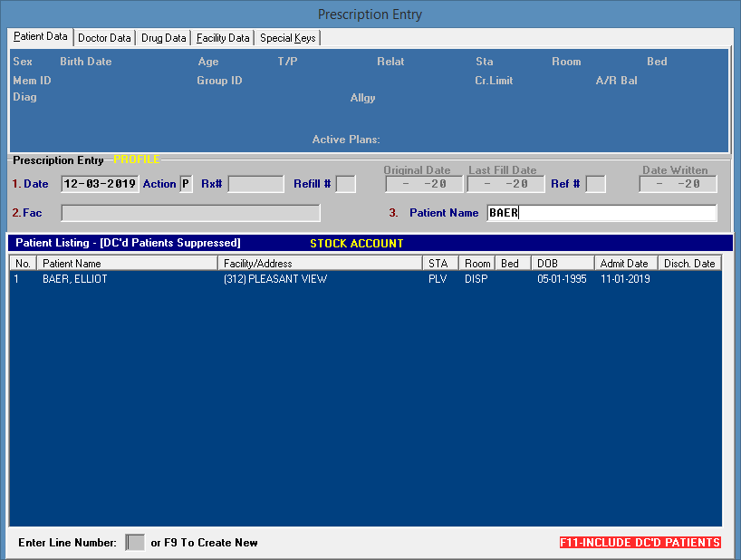Click the Disch. Date column header
Screen dimensions: 741x560
point(689,264)
